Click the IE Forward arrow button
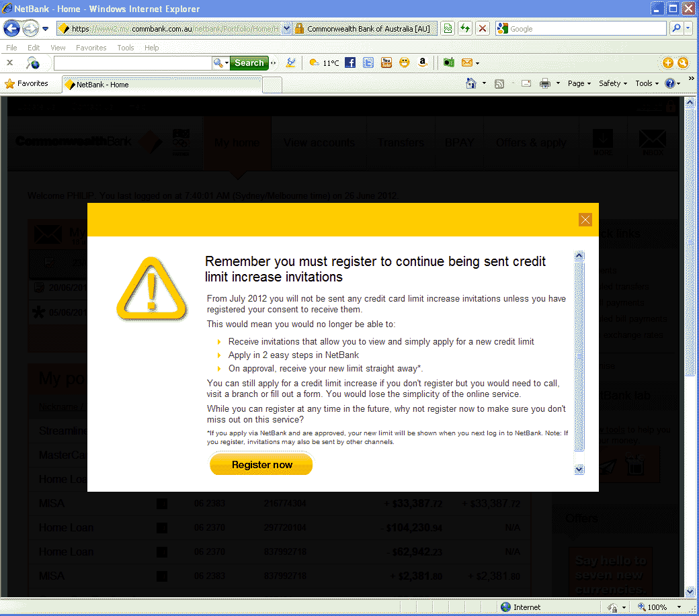The image size is (699, 616). pyautogui.click(x=30, y=29)
